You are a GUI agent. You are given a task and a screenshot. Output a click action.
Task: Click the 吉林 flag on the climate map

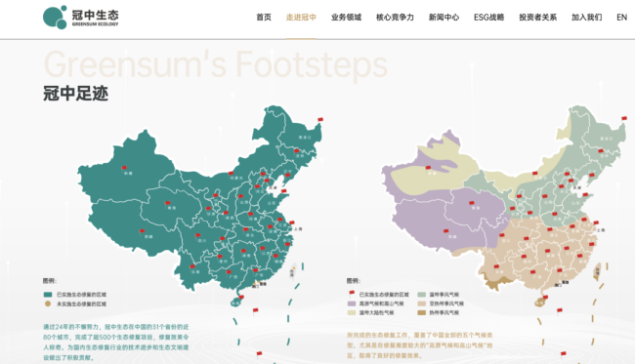pyautogui.click(x=601, y=151)
